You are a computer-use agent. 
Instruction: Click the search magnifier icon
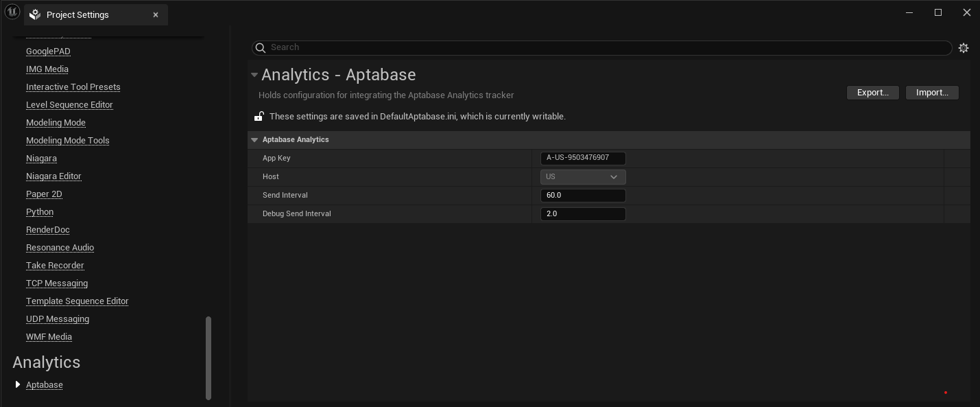click(260, 47)
